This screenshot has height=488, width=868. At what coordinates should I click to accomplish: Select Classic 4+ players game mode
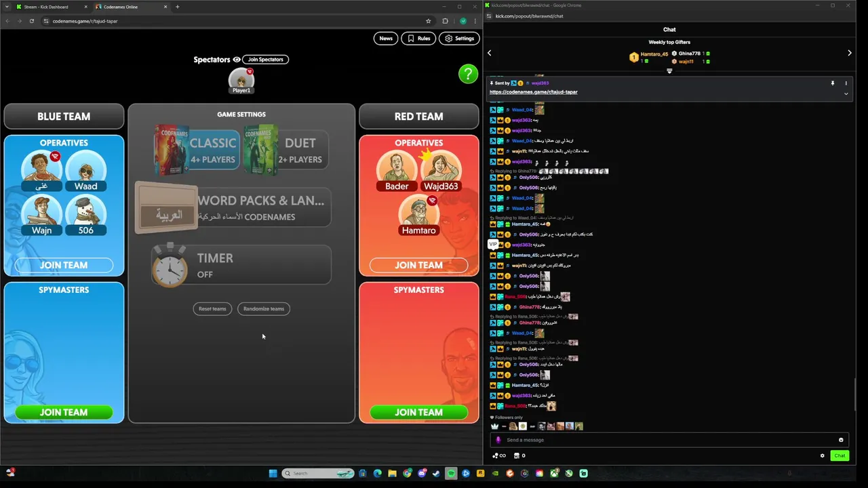click(195, 150)
